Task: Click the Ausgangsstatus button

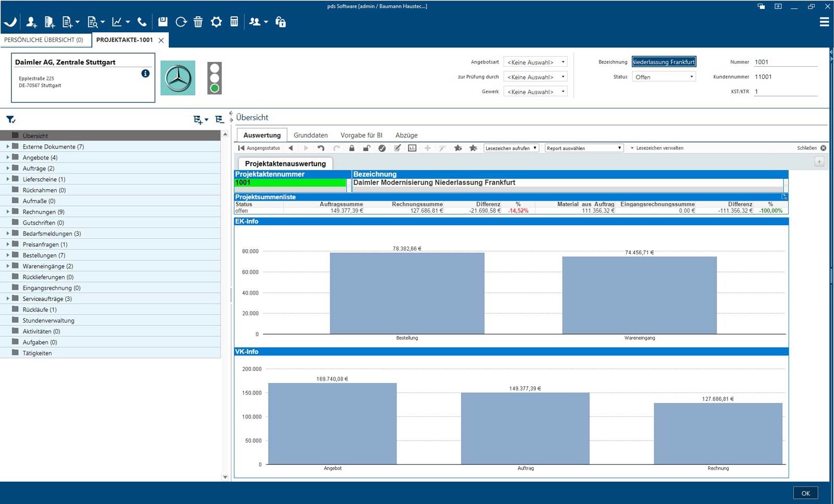Action: 259,148
